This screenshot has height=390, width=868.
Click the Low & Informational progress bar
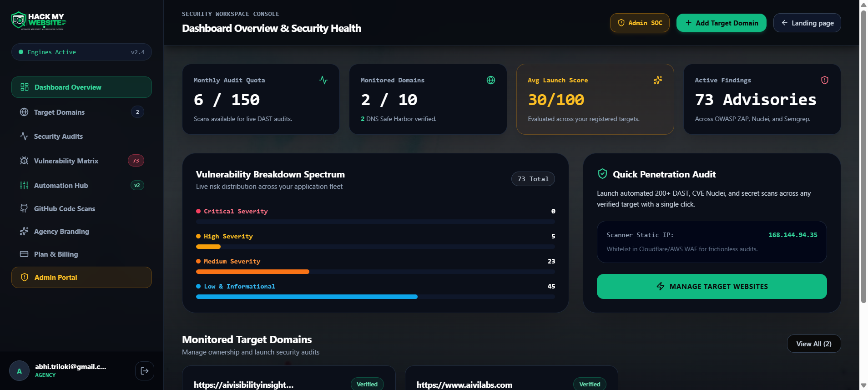coord(375,297)
